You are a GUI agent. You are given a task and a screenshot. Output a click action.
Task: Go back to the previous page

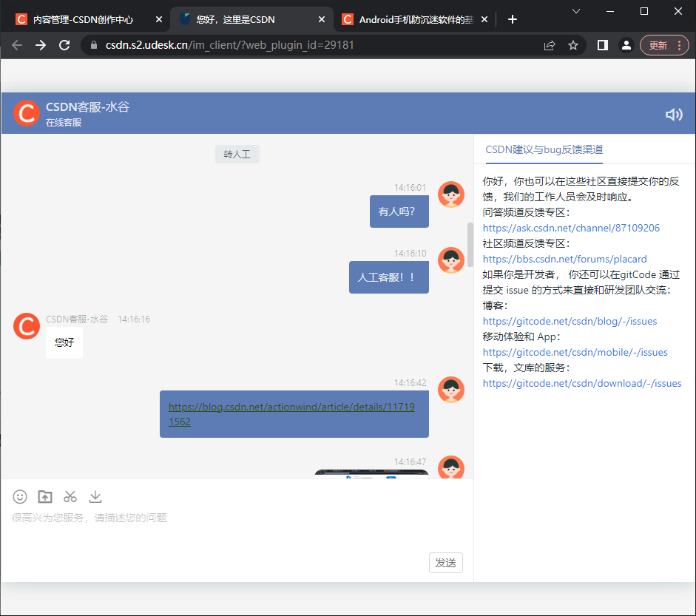tap(17, 45)
